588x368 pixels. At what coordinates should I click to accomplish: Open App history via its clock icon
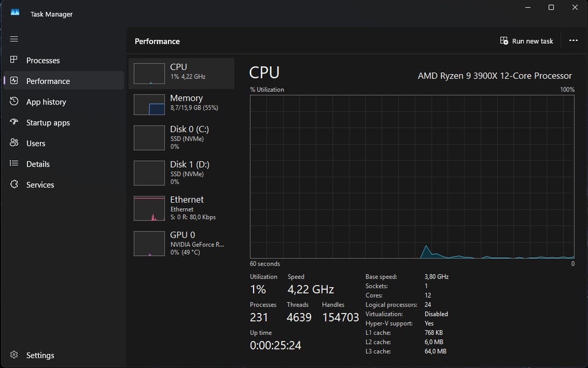pyautogui.click(x=14, y=102)
